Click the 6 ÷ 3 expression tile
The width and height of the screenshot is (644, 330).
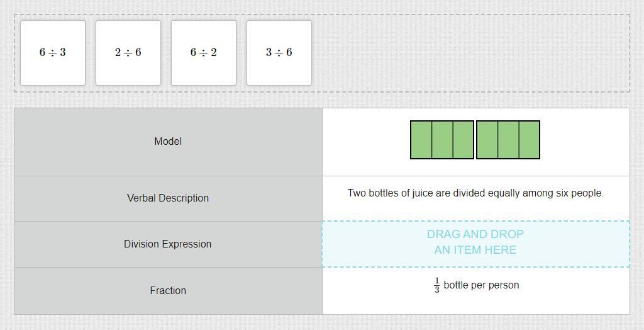[53, 53]
